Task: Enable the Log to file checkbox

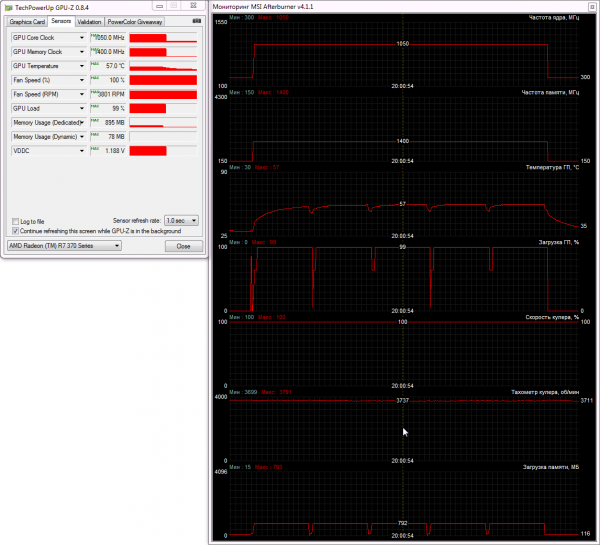Action: click(x=15, y=222)
